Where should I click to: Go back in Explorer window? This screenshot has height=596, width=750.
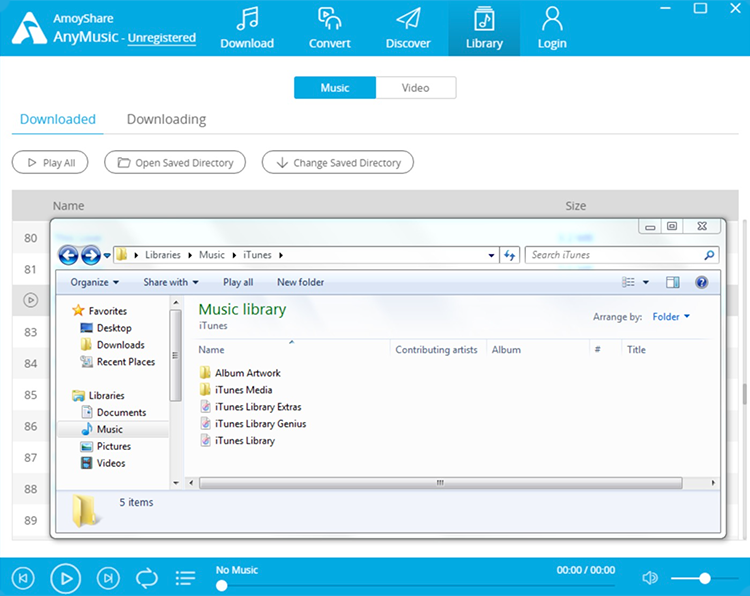(x=68, y=255)
